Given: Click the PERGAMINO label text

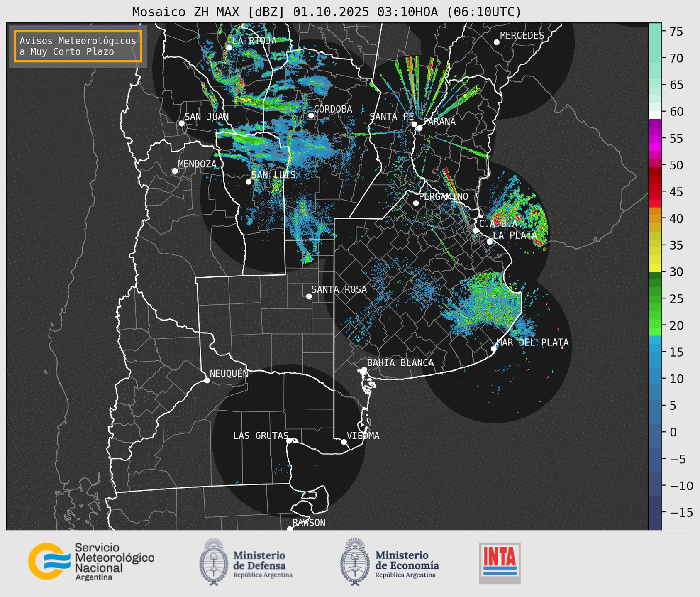Looking at the screenshot, I should (x=444, y=196).
